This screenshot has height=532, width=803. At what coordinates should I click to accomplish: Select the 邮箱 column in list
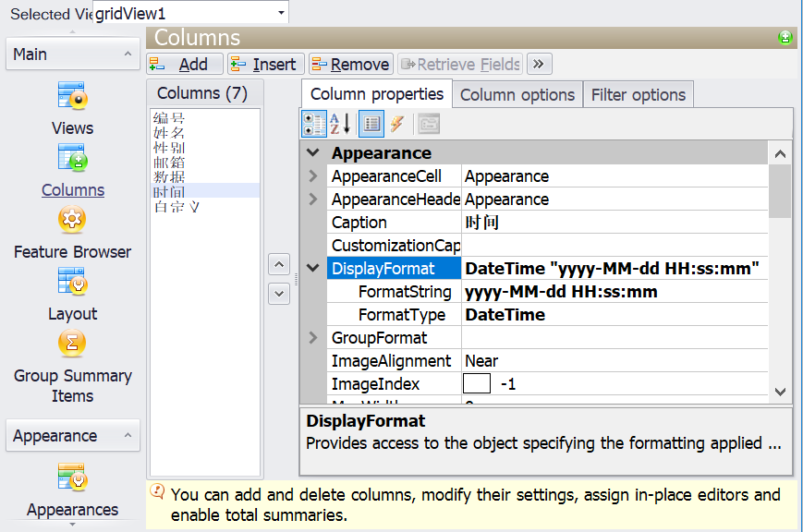205,163
